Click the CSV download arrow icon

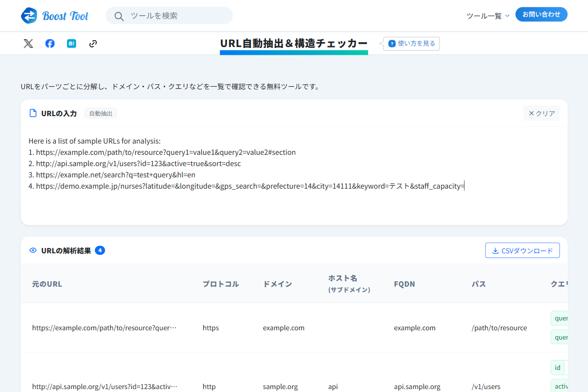click(x=495, y=251)
